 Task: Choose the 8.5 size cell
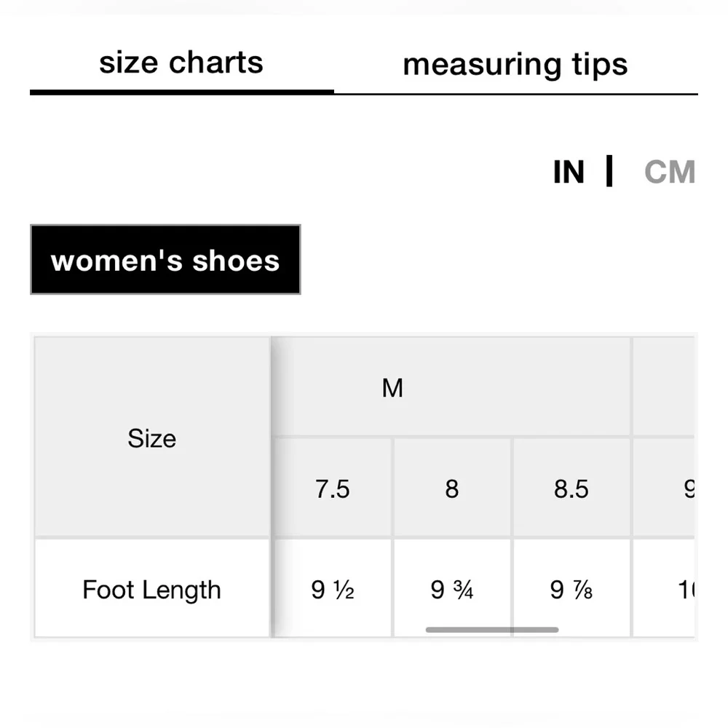tap(571, 488)
